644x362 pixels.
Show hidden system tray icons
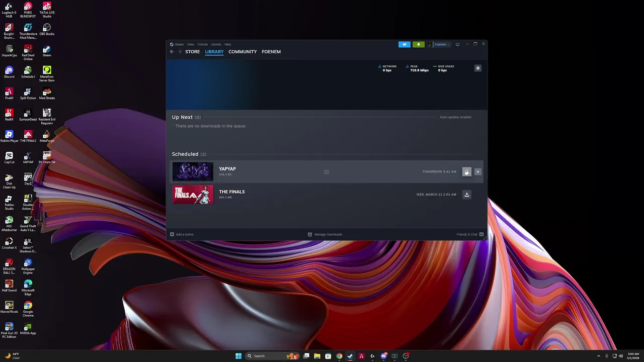click(598, 356)
